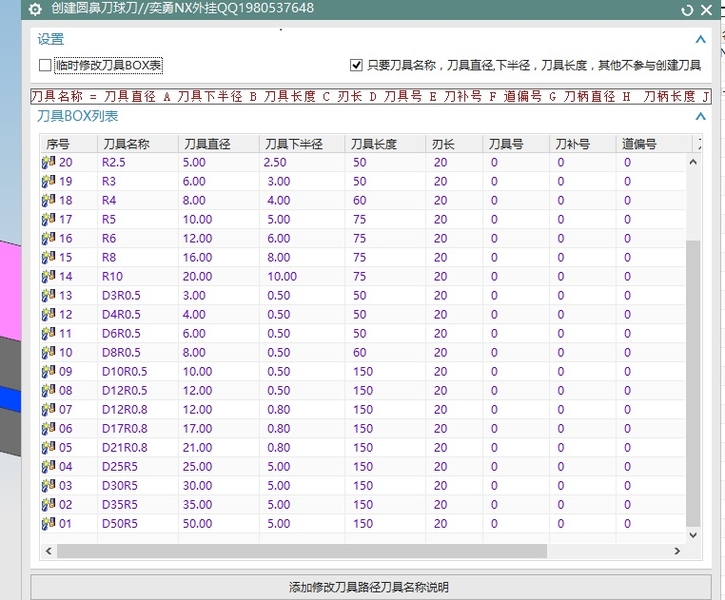Viewport: 725px width, 600px height.
Task: Select tool name R5
Action: pos(109,219)
